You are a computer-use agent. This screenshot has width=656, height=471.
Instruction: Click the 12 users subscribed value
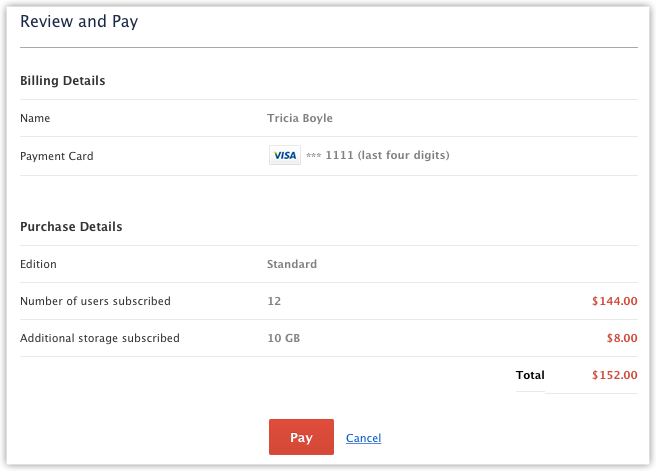274,302
